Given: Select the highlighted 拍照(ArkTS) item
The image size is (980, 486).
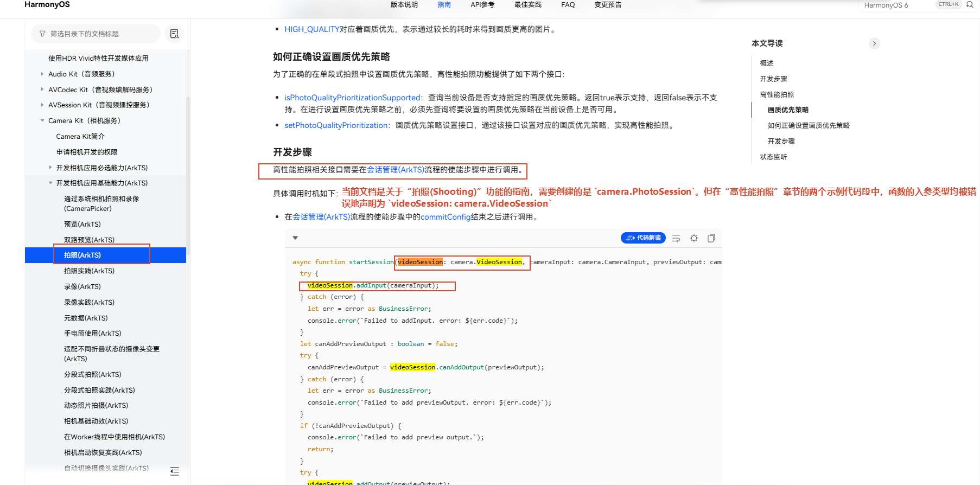Looking at the screenshot, I should point(105,255).
